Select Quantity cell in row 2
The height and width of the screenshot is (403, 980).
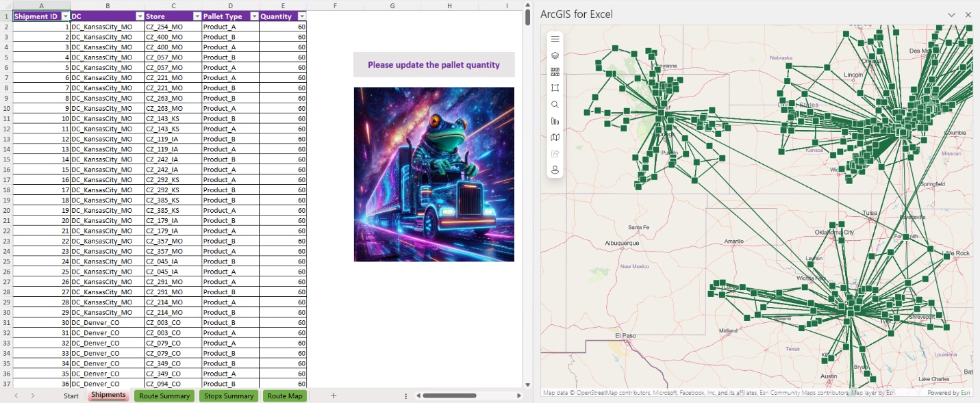[x=283, y=27]
